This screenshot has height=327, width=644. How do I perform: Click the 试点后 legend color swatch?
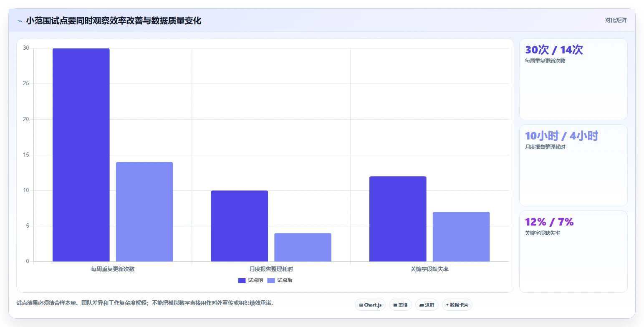271,280
